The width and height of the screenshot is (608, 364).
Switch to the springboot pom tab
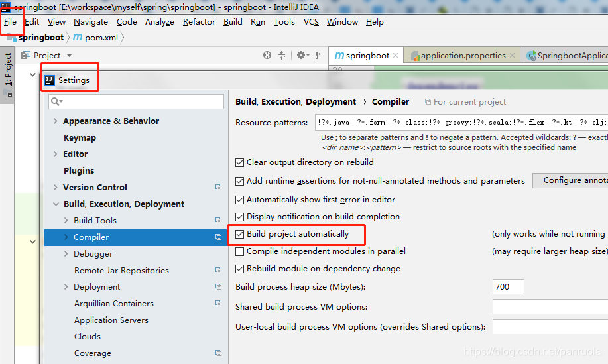[366, 56]
